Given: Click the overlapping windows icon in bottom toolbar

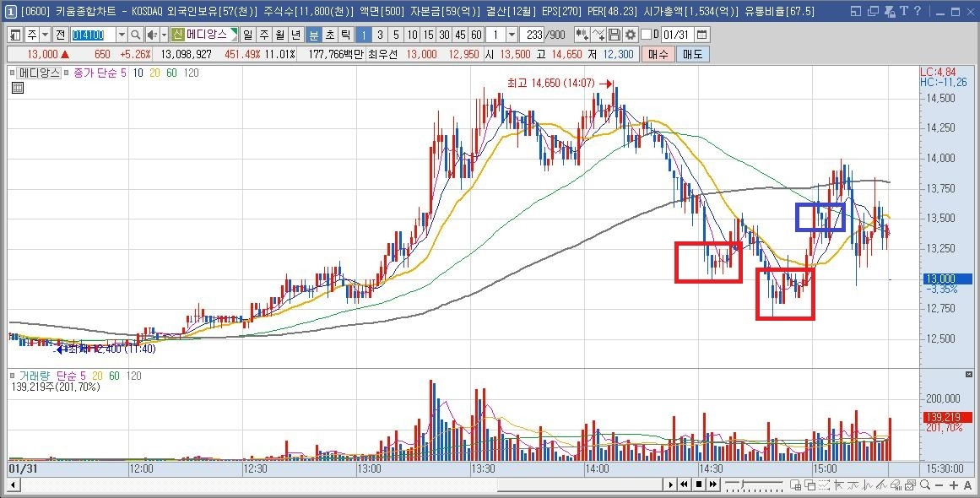Looking at the screenshot, I should 810,484.
